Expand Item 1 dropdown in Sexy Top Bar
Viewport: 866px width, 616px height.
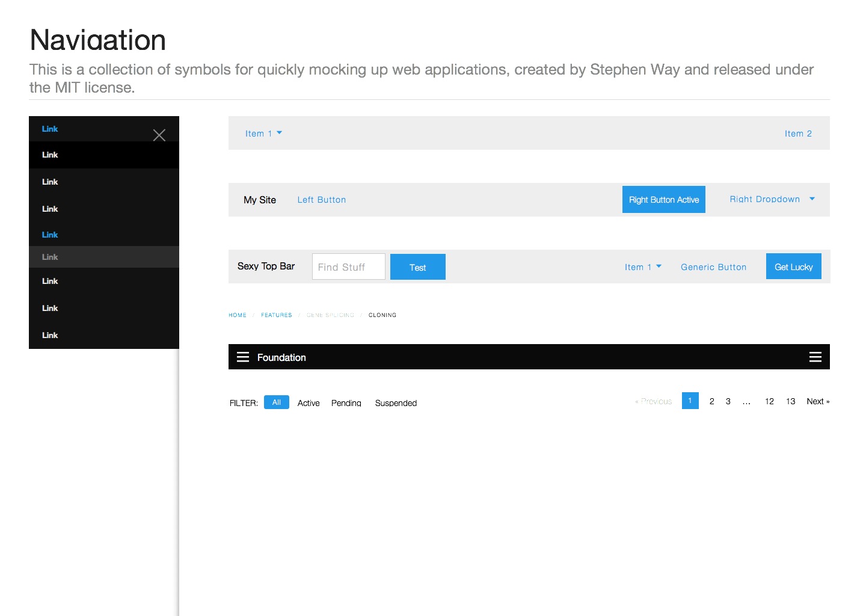642,266
